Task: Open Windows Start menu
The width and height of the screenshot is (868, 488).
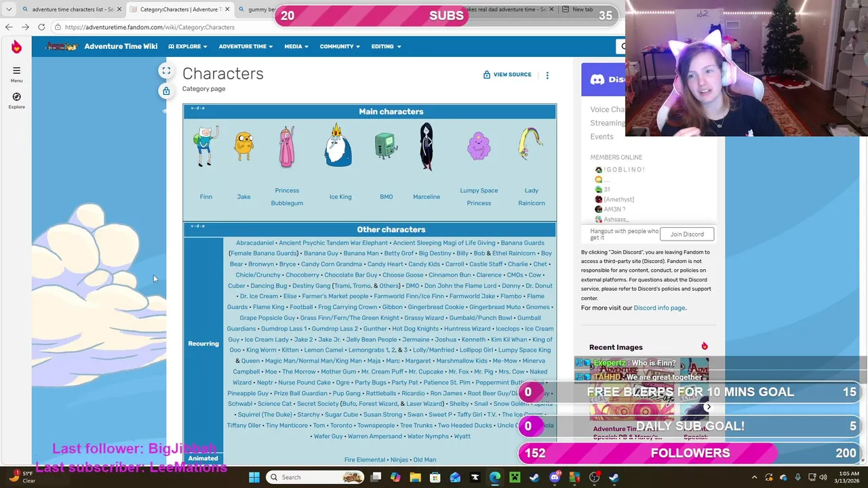Action: point(254,477)
